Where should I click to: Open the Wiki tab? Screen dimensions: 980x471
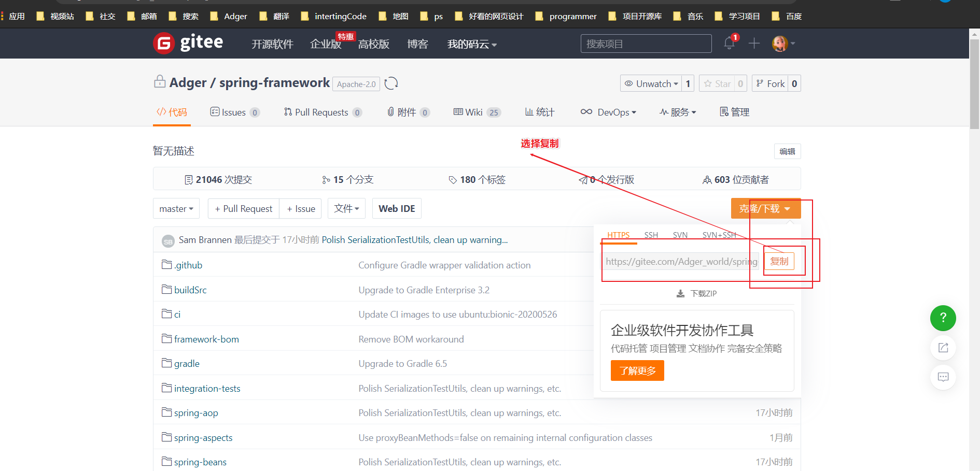477,112
